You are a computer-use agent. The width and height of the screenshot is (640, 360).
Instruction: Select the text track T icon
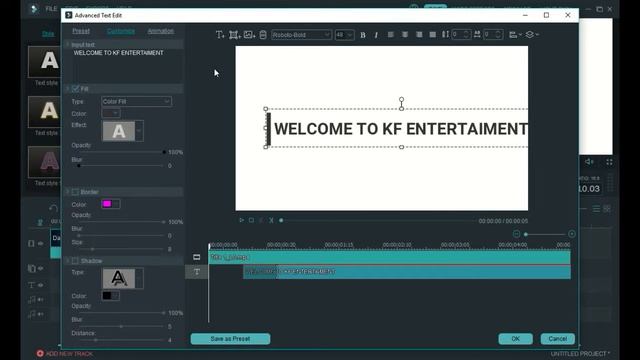[x=197, y=272]
